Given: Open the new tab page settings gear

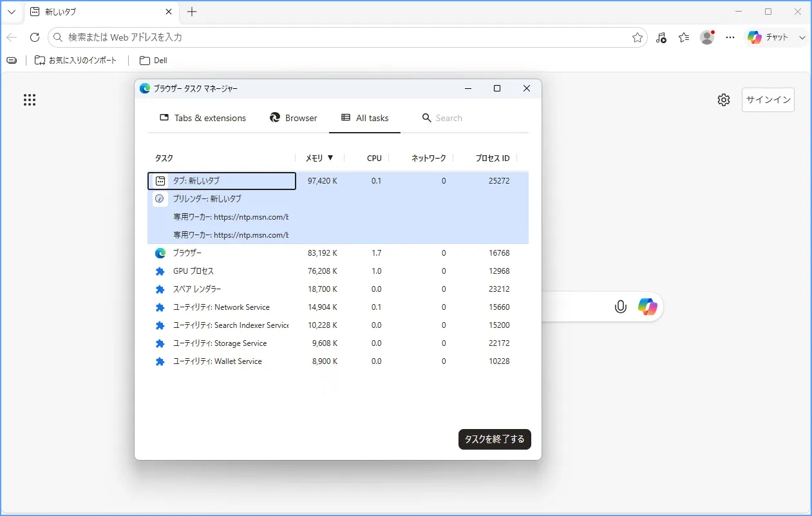Looking at the screenshot, I should click(724, 100).
